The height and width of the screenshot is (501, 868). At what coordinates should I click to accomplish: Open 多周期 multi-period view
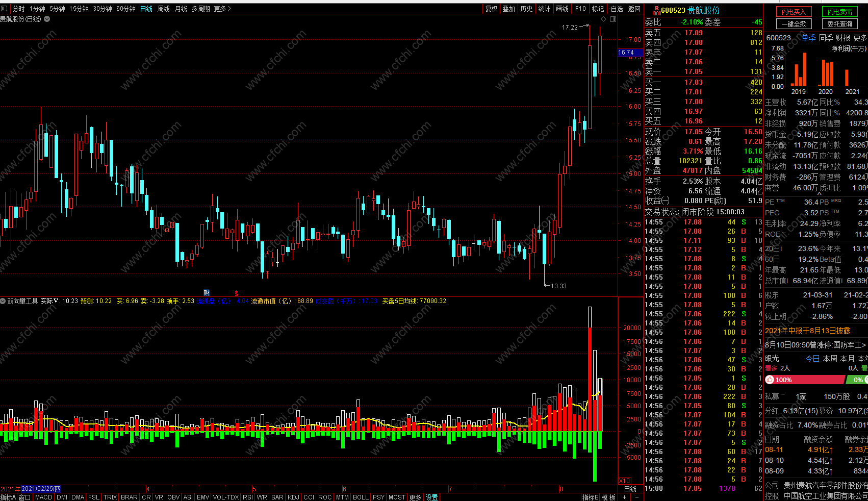[x=200, y=9]
